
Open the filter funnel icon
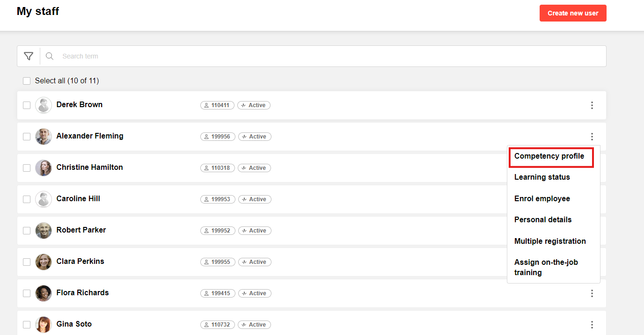pyautogui.click(x=29, y=56)
